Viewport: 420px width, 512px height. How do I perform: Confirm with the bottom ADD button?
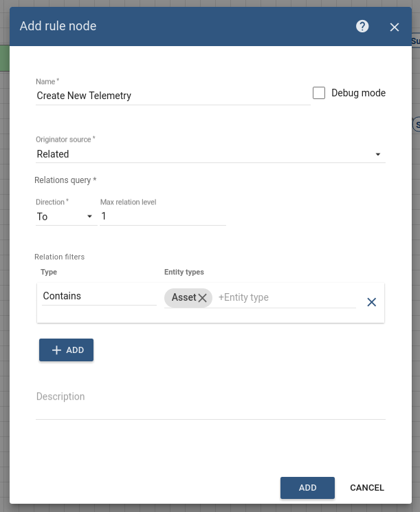tap(307, 488)
